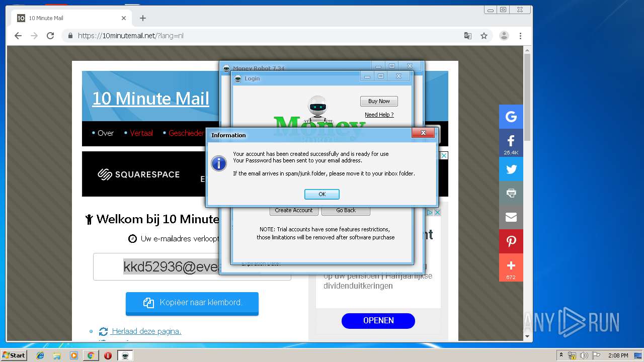Share via the Google sidebar icon
This screenshot has height=362, width=644.
(511, 117)
